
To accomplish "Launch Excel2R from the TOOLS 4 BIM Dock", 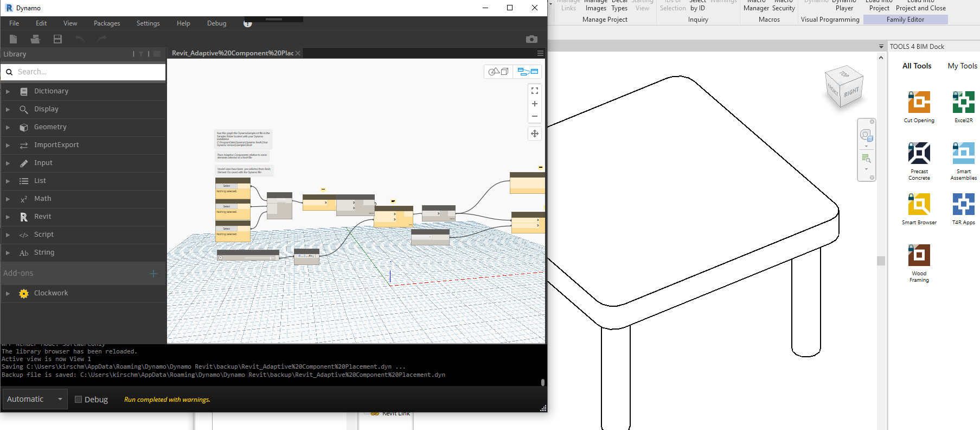I will pos(964,107).
